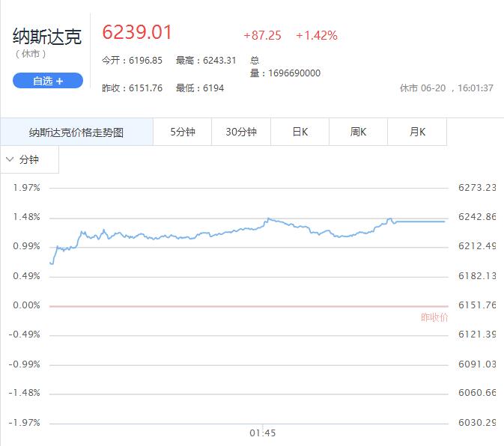Click the 6030.29 price axis label

[477, 423]
